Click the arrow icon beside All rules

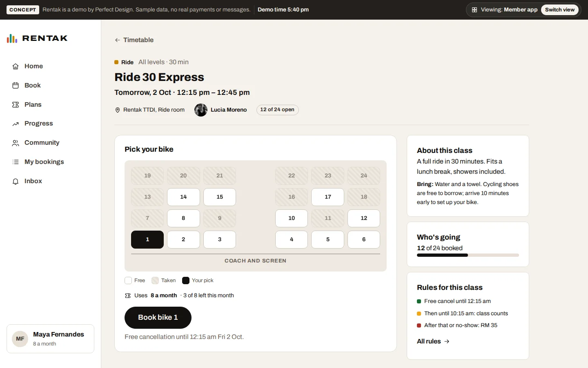(x=447, y=341)
